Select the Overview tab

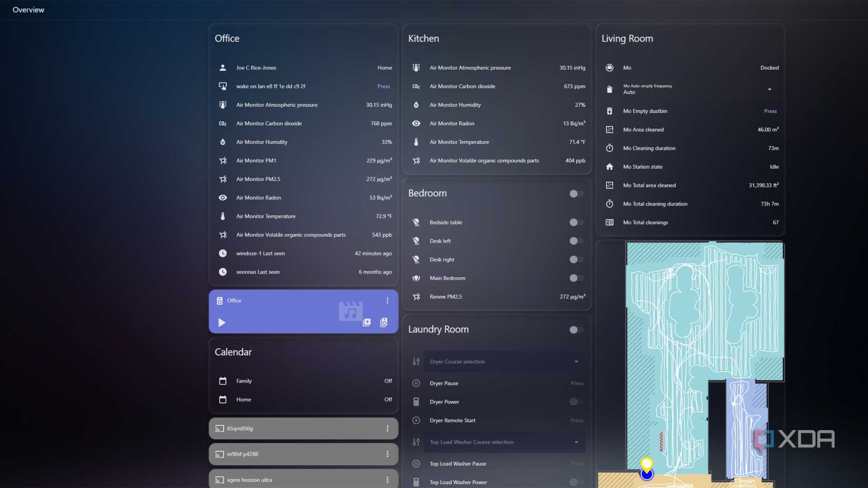tap(28, 9)
